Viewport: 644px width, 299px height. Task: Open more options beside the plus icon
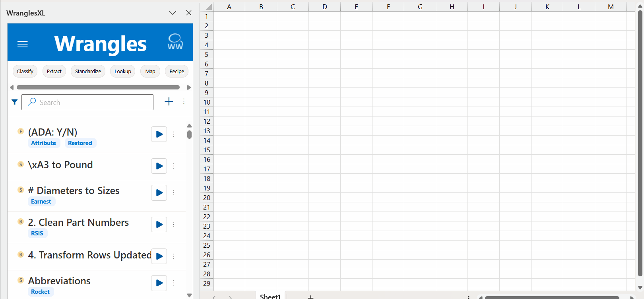[184, 101]
